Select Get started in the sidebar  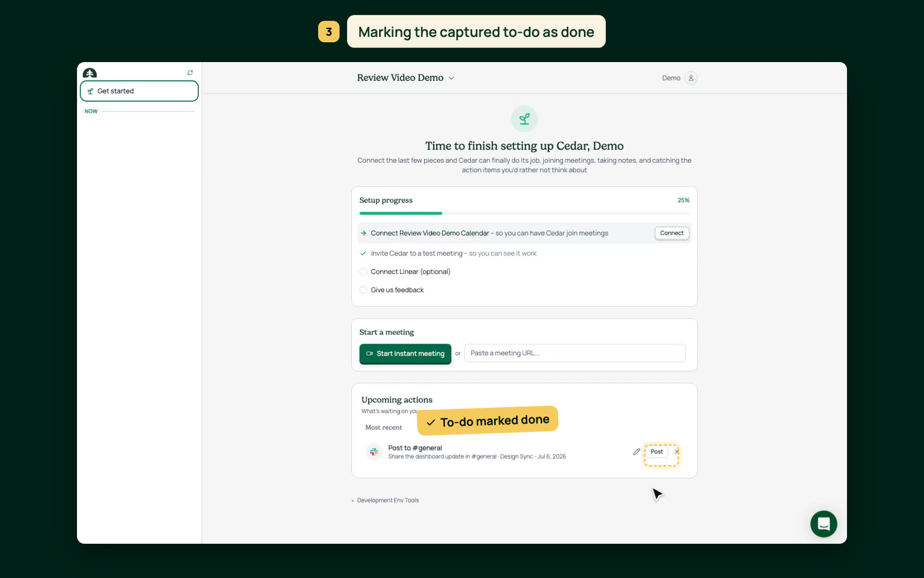(139, 91)
